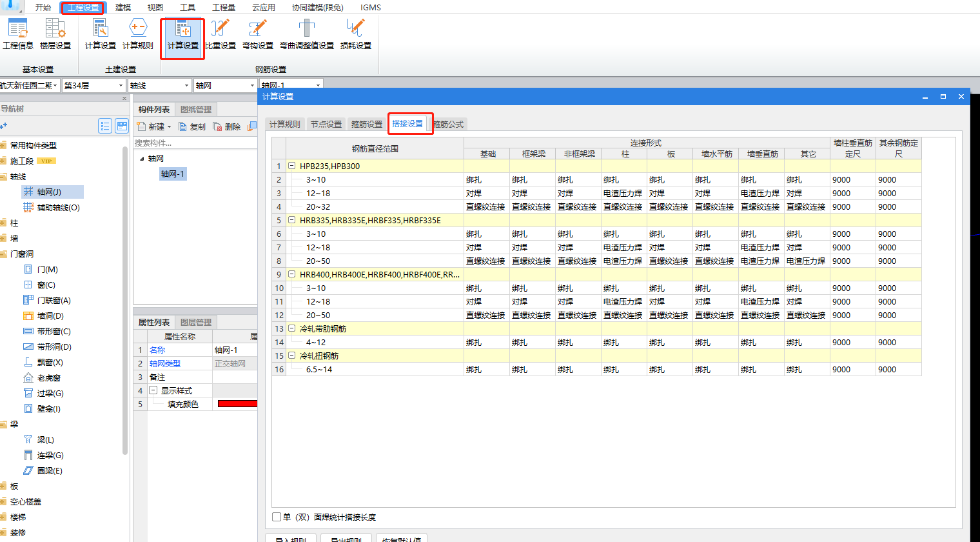This screenshot has height=542, width=980.
Task: Switch to the 图纸管理 tab
Action: pyautogui.click(x=196, y=110)
